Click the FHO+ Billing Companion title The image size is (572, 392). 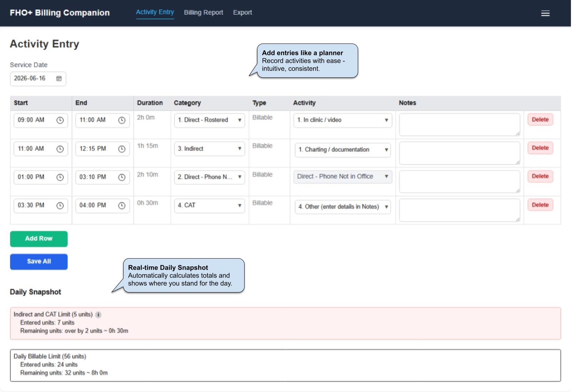tap(60, 13)
